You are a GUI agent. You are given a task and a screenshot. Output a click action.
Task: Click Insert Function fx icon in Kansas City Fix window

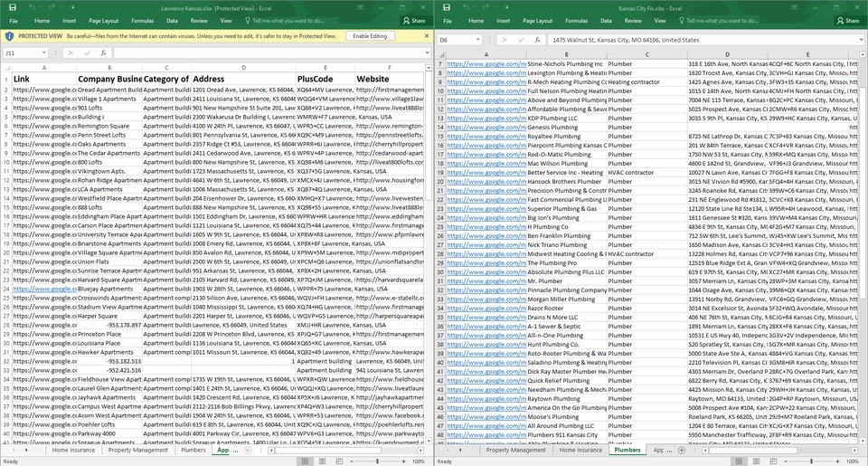(x=537, y=40)
